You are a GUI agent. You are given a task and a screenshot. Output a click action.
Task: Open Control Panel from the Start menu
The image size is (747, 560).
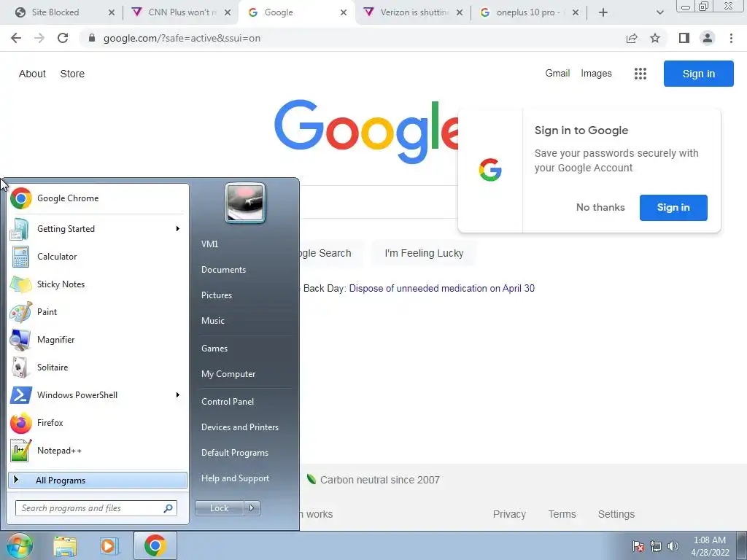click(x=228, y=402)
